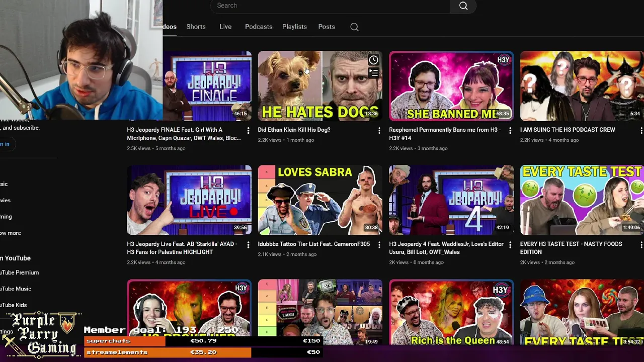This screenshot has height=362, width=644.
Task: Click Watch Later clock icon on dog thumbnail
Action: [373, 60]
